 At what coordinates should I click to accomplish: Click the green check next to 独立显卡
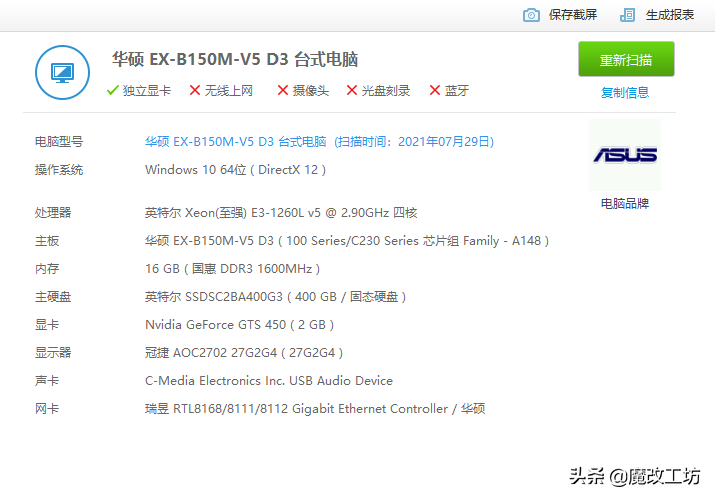(x=113, y=90)
